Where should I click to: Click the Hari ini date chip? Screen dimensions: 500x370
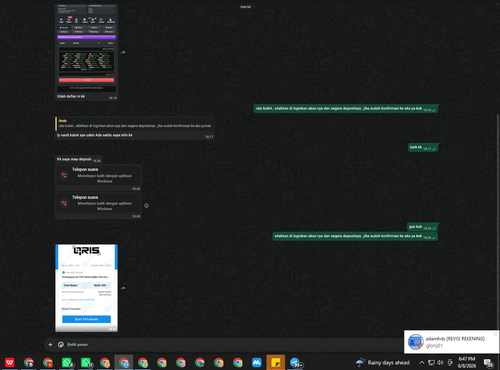click(245, 7)
